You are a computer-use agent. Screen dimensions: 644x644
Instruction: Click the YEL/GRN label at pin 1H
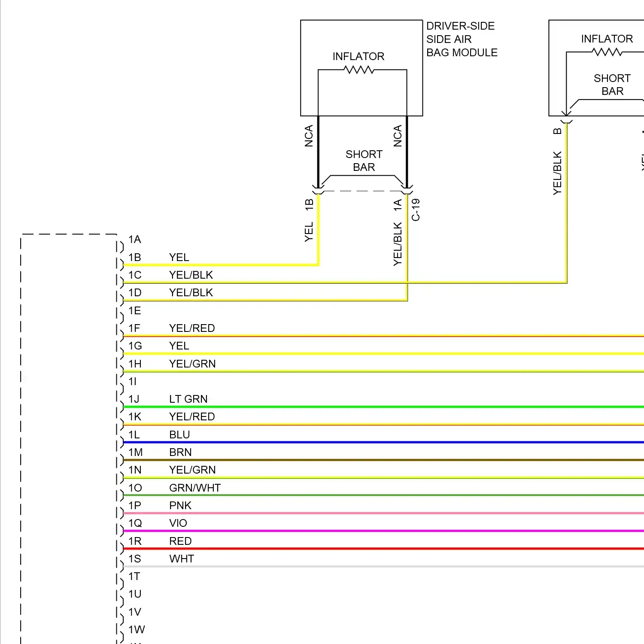pyautogui.click(x=192, y=364)
